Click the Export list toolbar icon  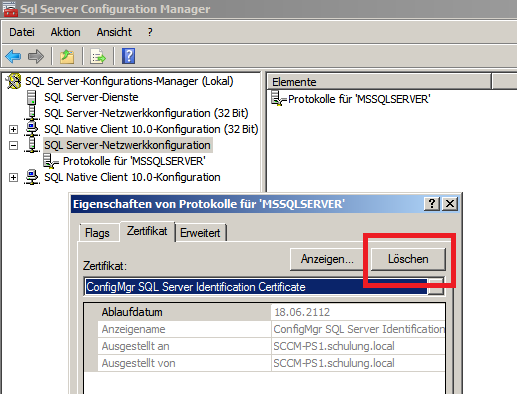pyautogui.click(x=98, y=56)
